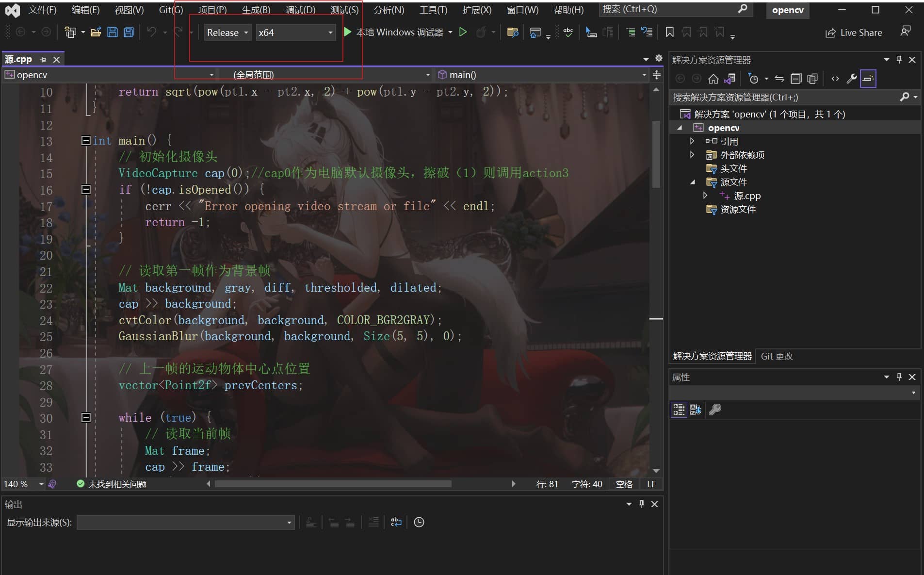The image size is (924, 575).
Task: Expand the 外部依赖项 tree node
Action: 692,155
